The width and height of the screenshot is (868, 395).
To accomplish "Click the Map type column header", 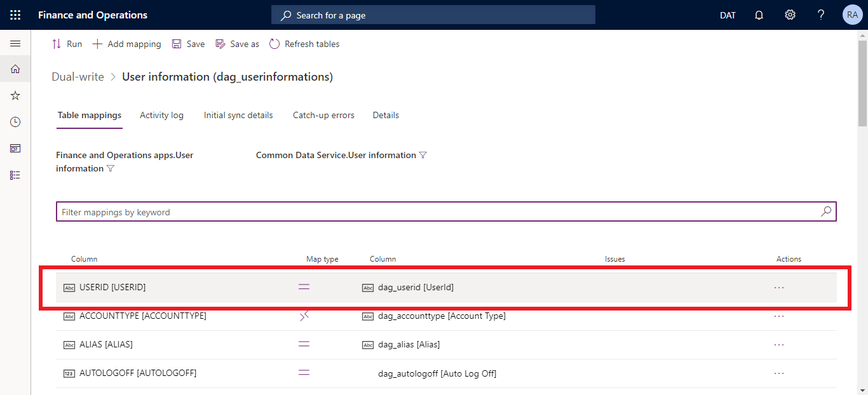I will tap(322, 259).
